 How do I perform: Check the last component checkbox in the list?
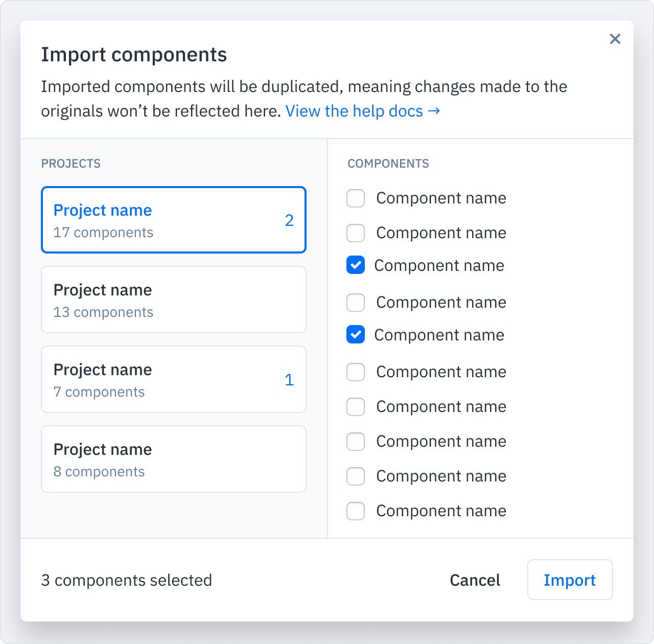pyautogui.click(x=355, y=511)
